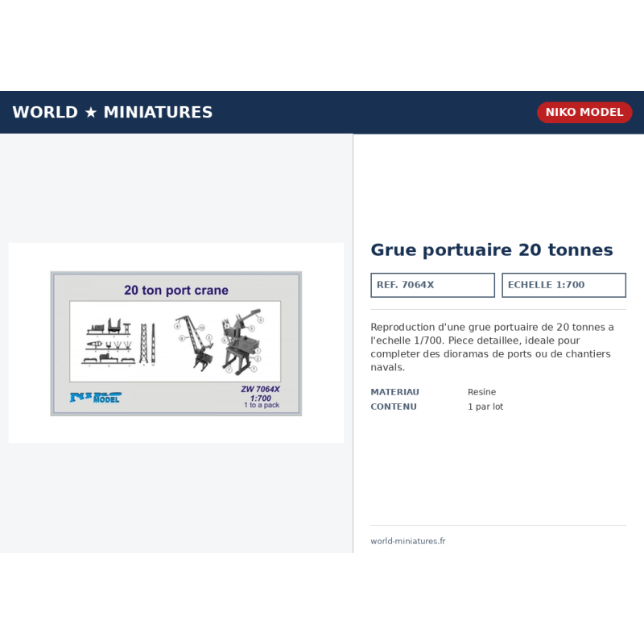Click the ZW 7064X code on packaging
Screen dimensions: 644x644
point(260,389)
